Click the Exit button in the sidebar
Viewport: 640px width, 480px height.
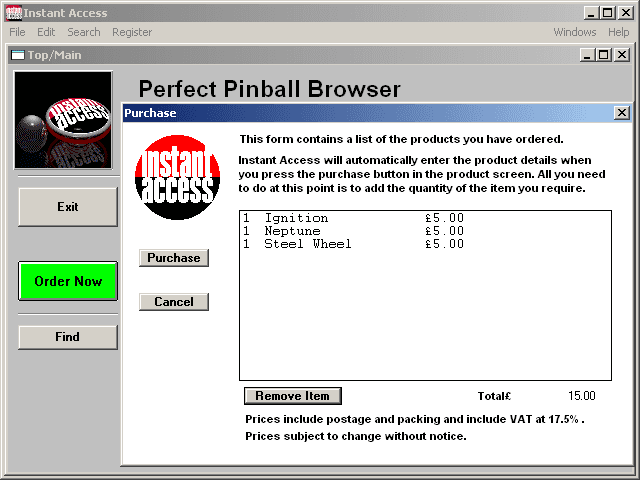(68, 207)
